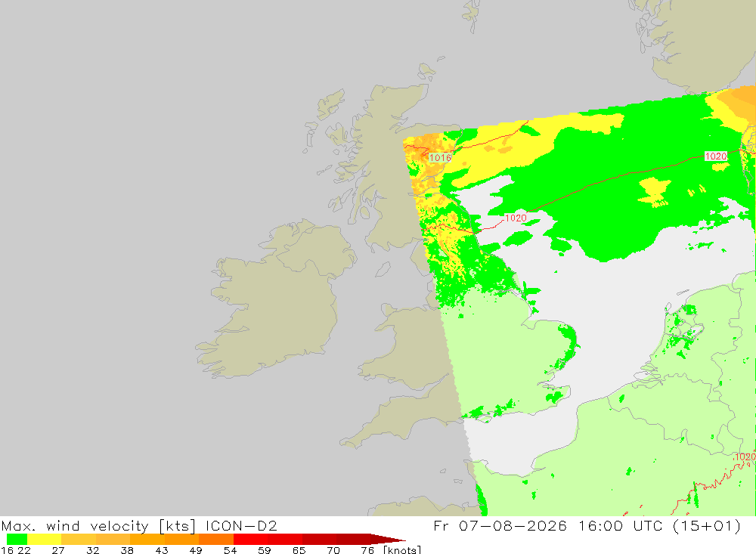Viewport: 756px width, 554px height.
Task: Click the red arrow tip of the legend
Action: (388, 539)
